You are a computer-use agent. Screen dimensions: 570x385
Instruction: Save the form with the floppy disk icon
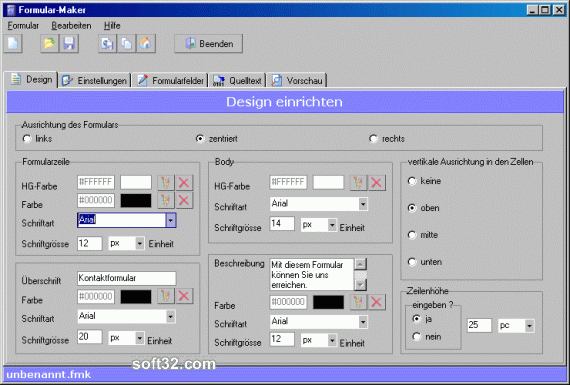(x=69, y=44)
